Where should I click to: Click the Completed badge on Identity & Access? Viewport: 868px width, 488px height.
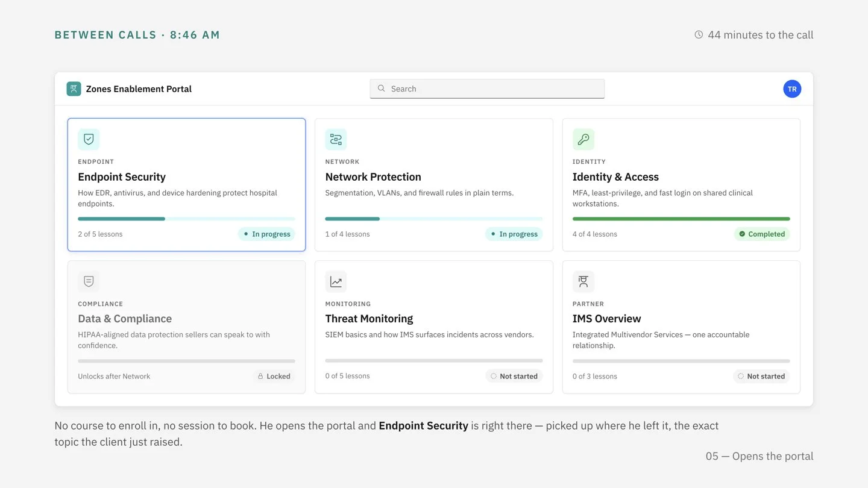click(762, 234)
